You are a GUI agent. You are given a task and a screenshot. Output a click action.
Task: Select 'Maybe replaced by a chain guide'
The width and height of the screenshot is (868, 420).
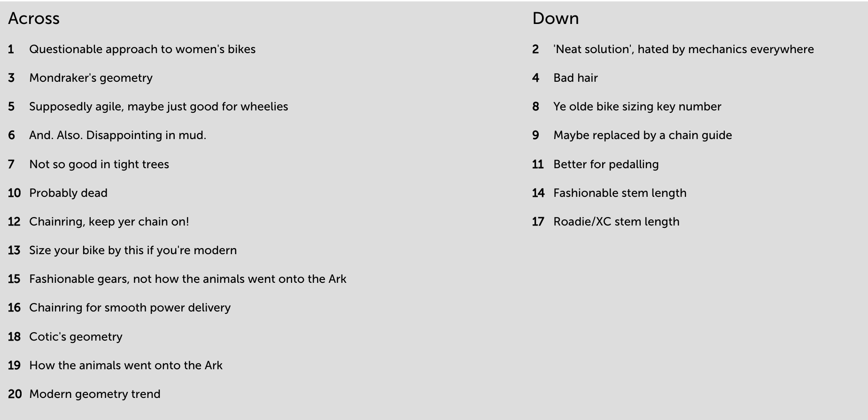tap(642, 135)
